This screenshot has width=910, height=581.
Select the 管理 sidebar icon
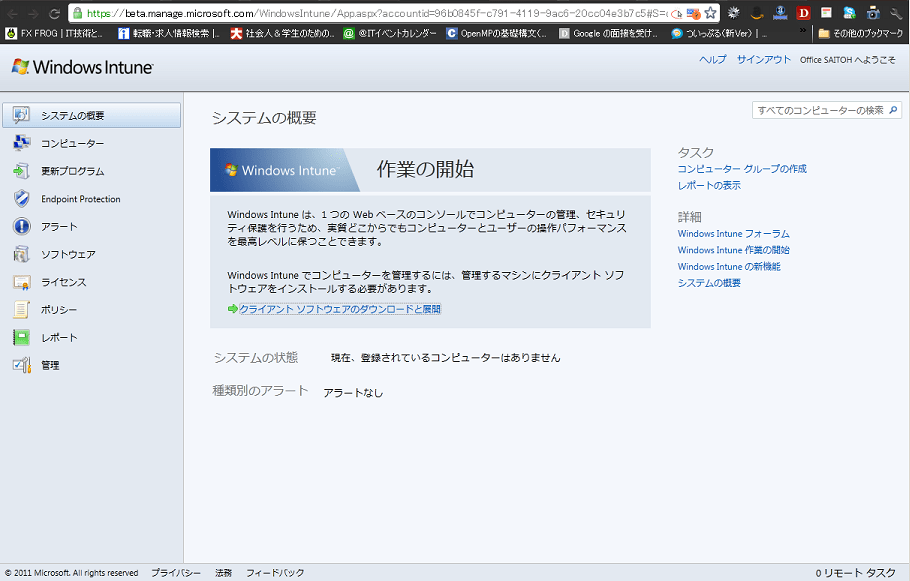pos(24,366)
